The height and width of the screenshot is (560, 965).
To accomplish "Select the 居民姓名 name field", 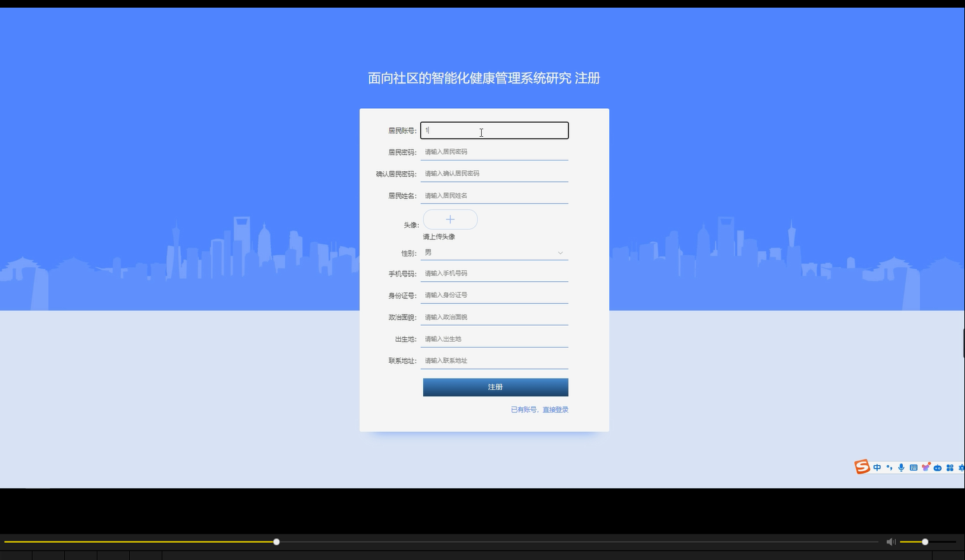I will [x=494, y=196].
